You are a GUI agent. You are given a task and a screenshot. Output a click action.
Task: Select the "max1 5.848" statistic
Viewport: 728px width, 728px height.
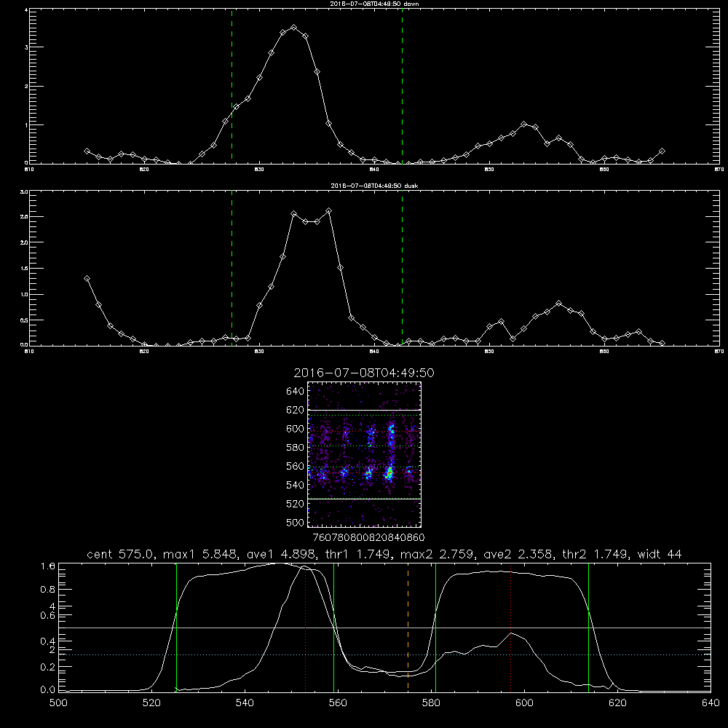201,554
